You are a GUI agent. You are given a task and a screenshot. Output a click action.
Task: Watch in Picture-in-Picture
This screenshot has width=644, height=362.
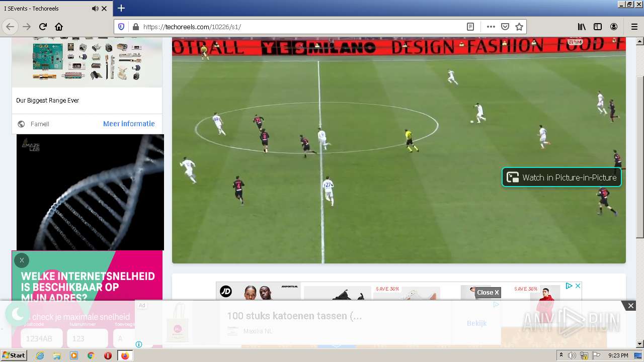[561, 177]
